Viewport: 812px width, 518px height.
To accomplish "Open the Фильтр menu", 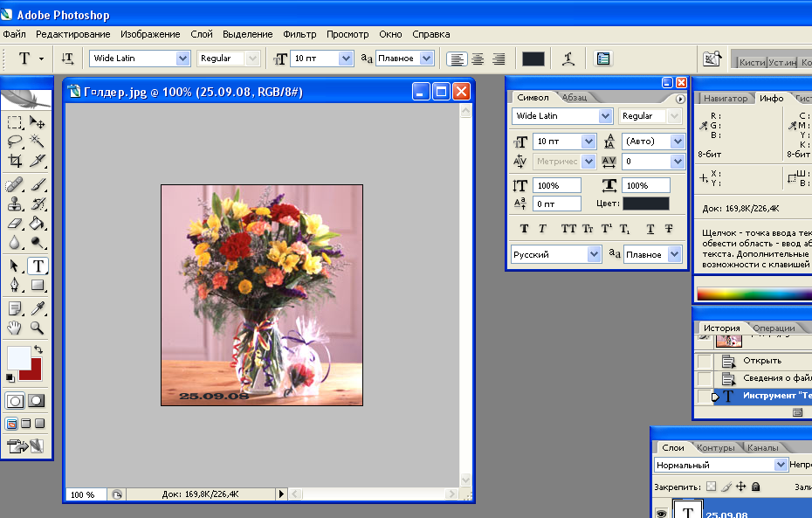I will pos(299,34).
